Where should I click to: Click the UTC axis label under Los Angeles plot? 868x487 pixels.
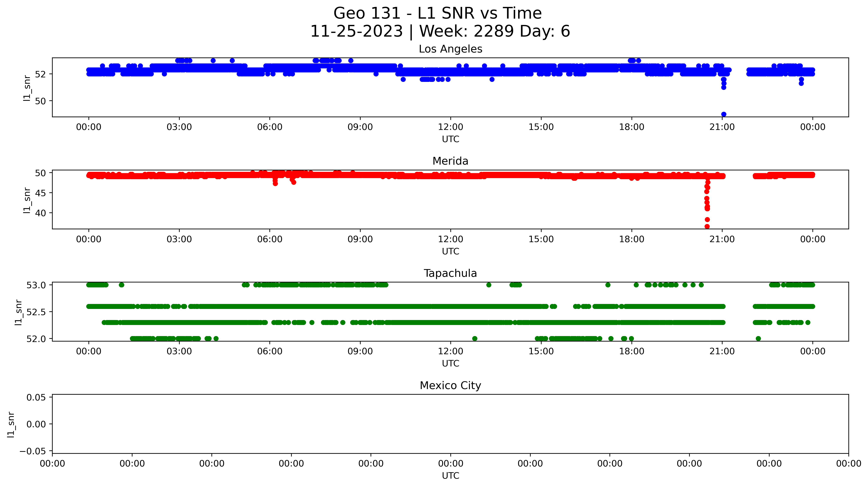(451, 139)
